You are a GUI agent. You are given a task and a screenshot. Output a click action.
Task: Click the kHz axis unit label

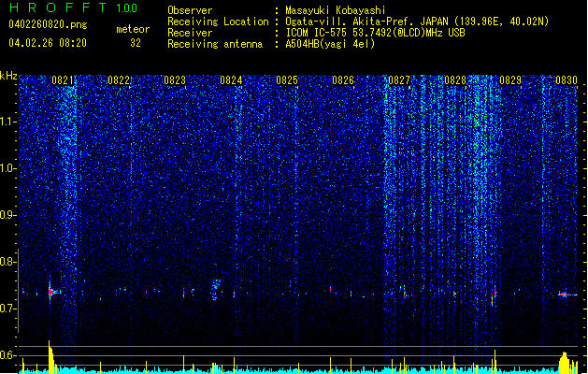(8, 76)
